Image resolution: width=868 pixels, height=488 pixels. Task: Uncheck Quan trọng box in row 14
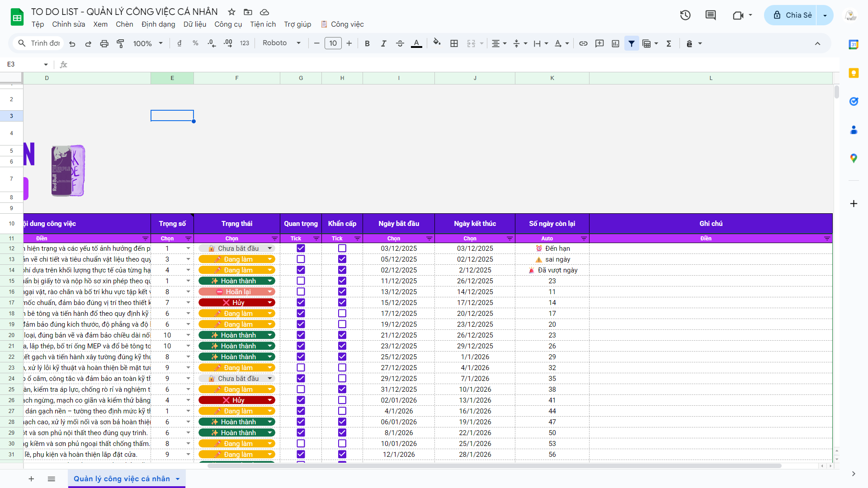pos(301,270)
